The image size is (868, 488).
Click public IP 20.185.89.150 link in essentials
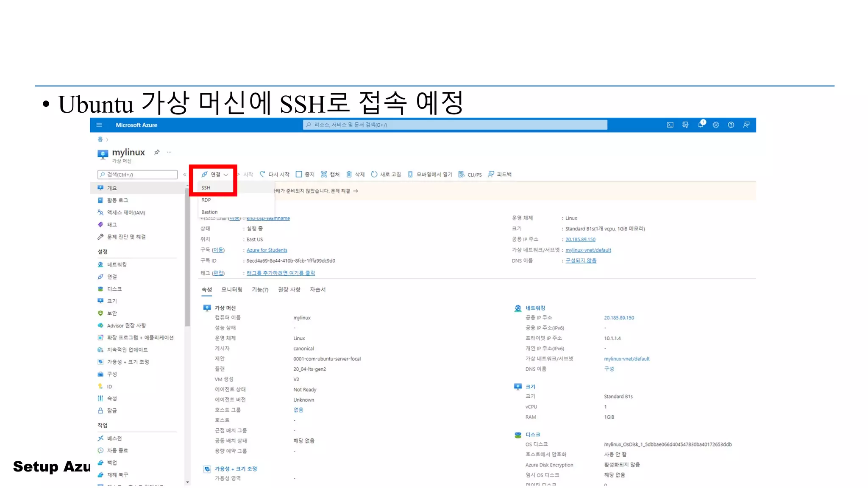[581, 240]
